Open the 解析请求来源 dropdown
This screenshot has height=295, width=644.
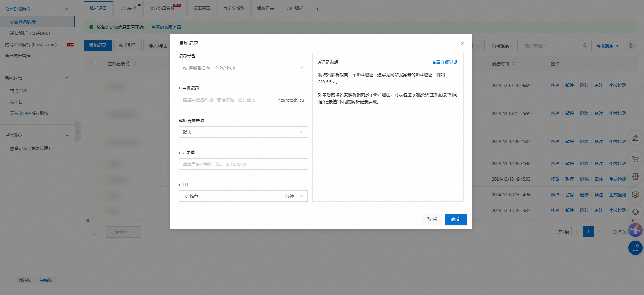pos(243,132)
